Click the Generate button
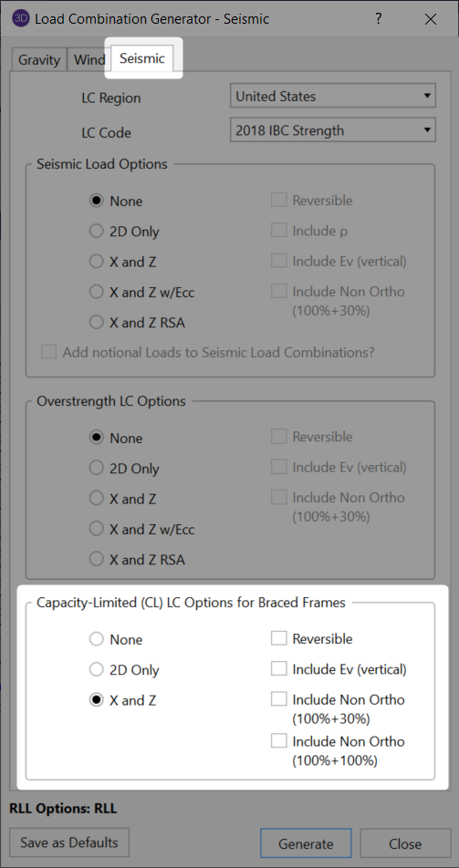The height and width of the screenshot is (868, 459). tap(306, 843)
